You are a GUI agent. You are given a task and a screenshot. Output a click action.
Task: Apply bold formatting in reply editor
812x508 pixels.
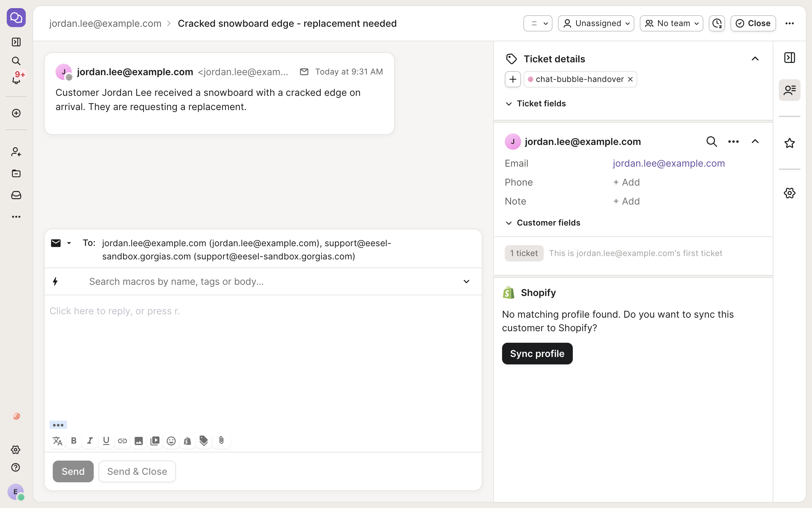[x=74, y=441]
